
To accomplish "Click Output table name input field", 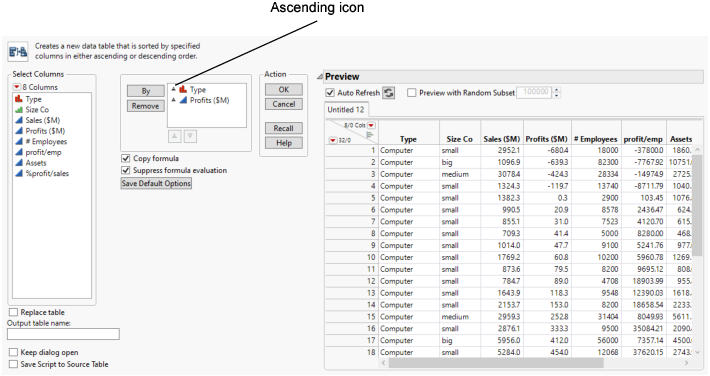I will [63, 334].
